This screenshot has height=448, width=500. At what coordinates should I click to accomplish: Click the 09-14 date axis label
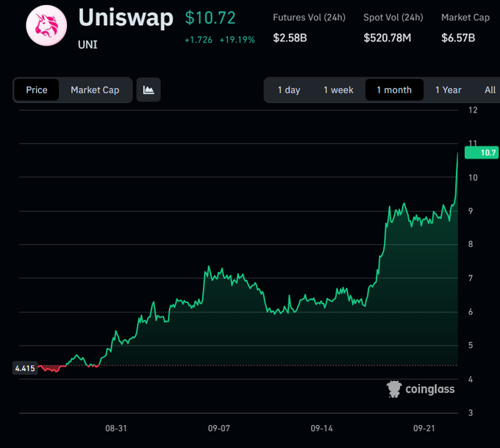click(x=322, y=428)
